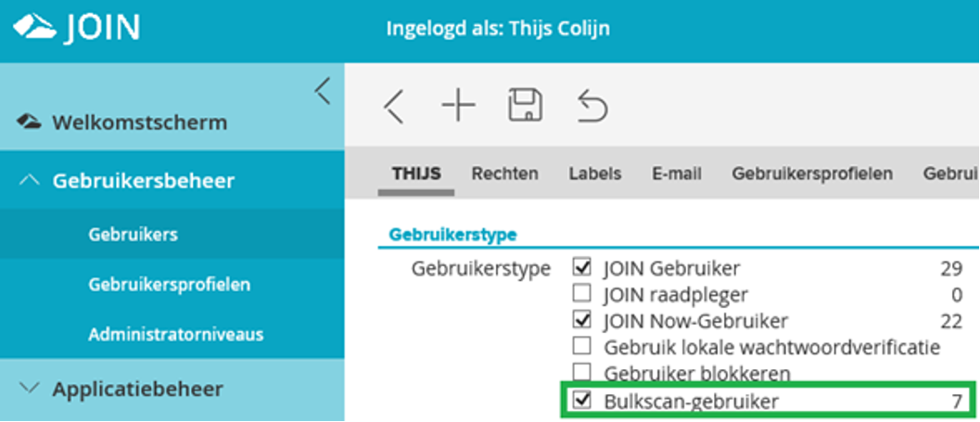Click the back arrow toolbar icon
The image size is (980, 422).
tap(394, 107)
